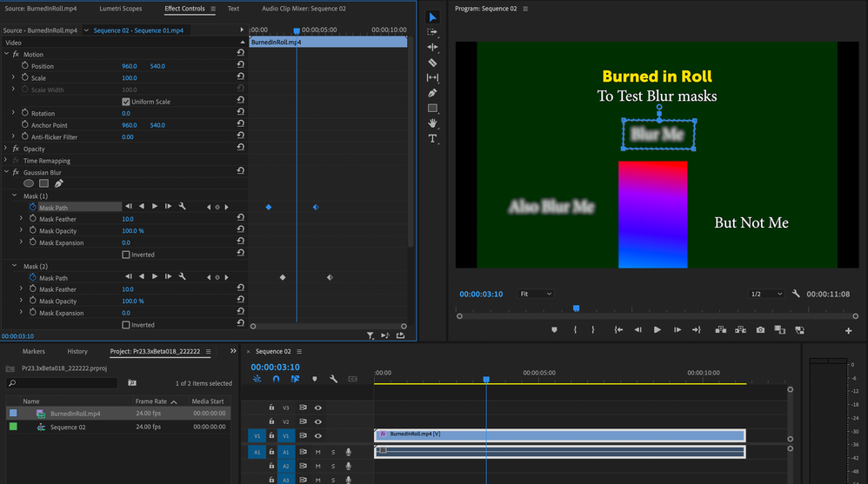Select the Pen tool in toolbar
Image resolution: width=868 pixels, height=484 pixels.
click(432, 93)
